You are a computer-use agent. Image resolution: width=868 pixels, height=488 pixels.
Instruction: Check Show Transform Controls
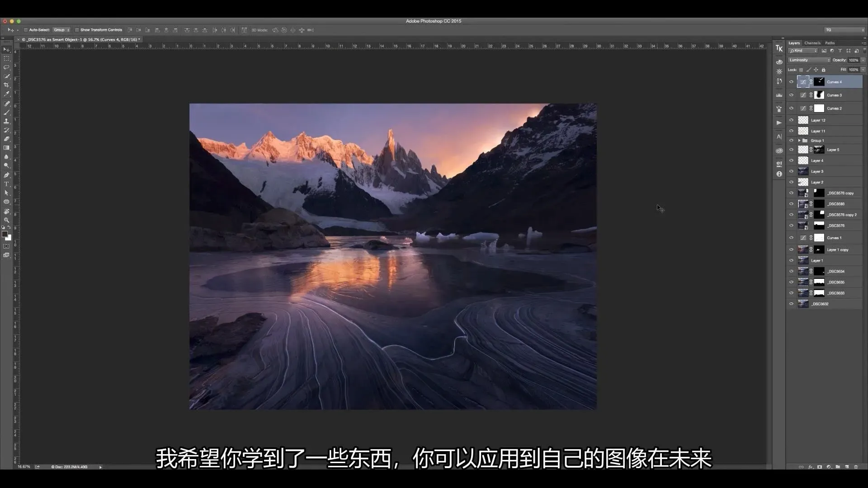pyautogui.click(x=77, y=30)
